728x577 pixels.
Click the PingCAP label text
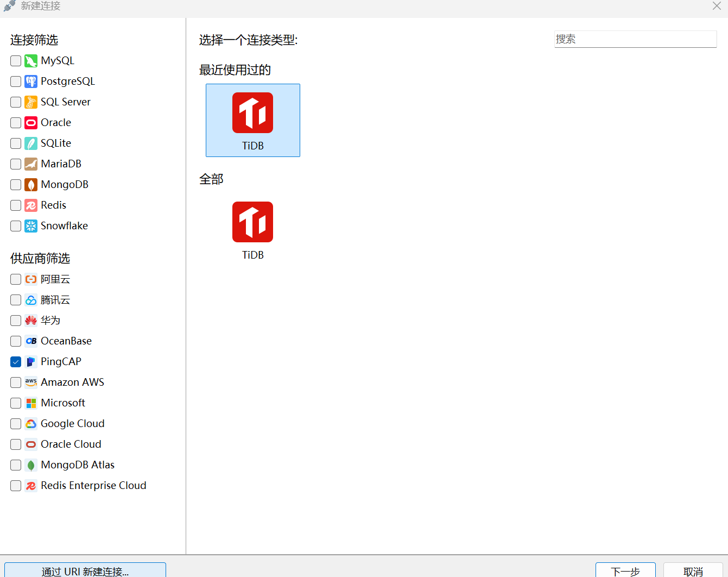(x=61, y=362)
